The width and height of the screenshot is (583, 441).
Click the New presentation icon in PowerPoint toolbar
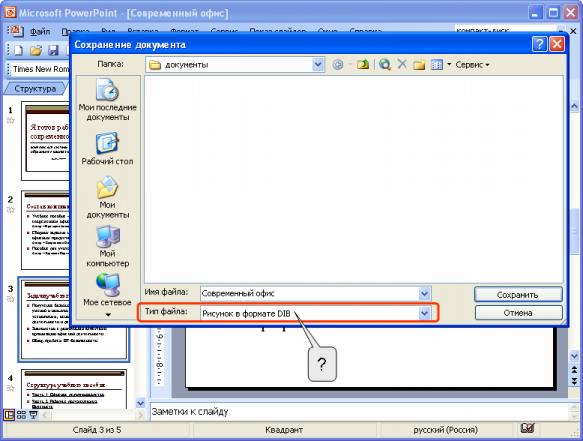(18, 50)
